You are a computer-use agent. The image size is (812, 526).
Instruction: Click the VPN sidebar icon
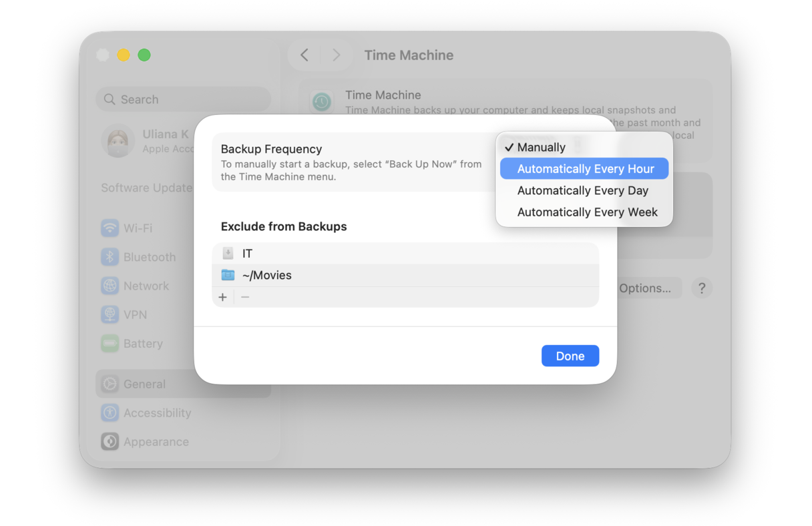[110, 314]
